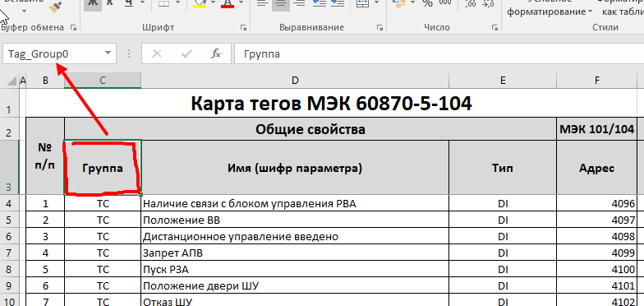Select the Тип header cell
Screen dimensions: 644x306
(x=503, y=168)
